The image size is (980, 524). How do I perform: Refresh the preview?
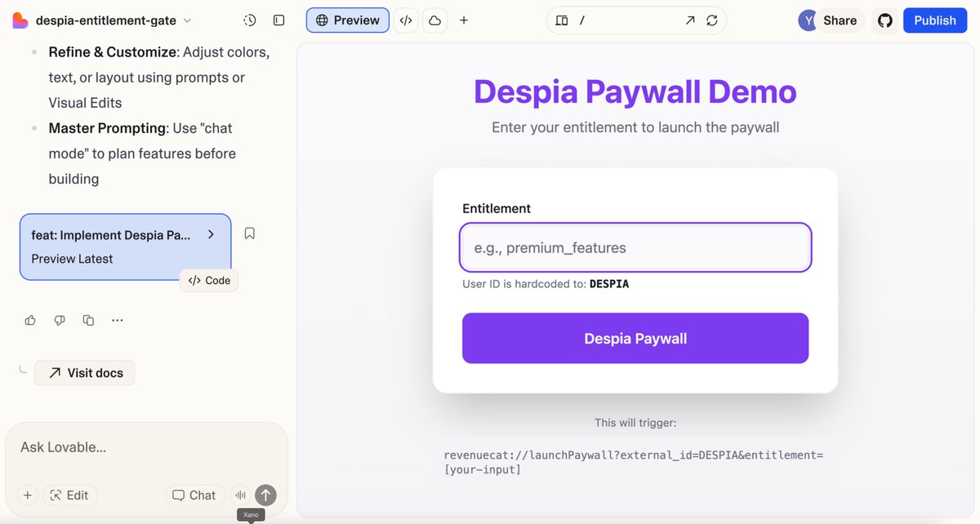pos(712,20)
